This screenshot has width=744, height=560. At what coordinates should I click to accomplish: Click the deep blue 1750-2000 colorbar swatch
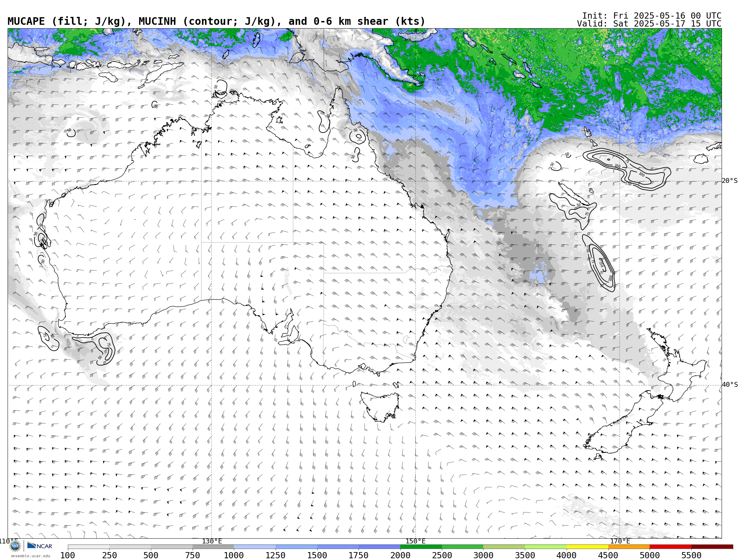point(380,547)
